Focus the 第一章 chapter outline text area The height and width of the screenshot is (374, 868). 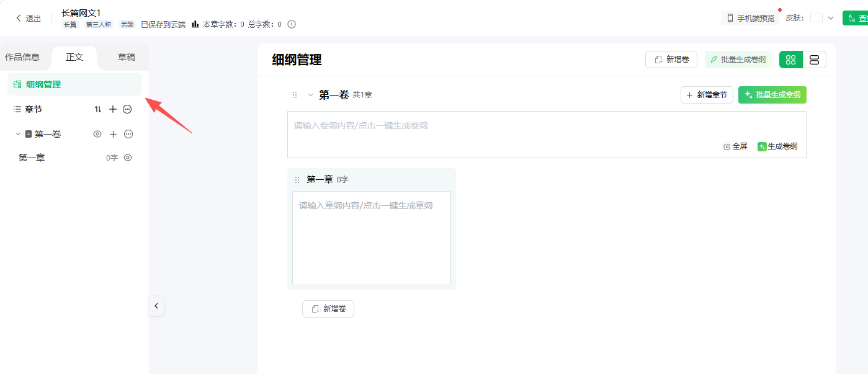pyautogui.click(x=372, y=238)
